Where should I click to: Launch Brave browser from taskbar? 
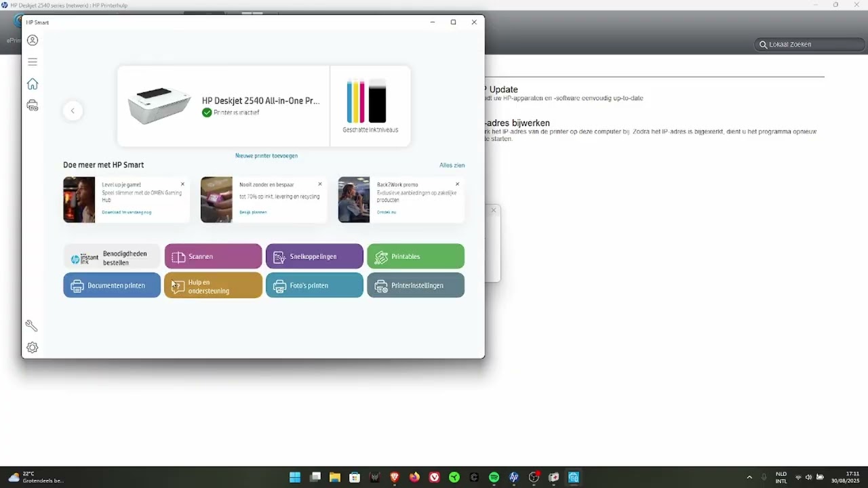click(395, 477)
